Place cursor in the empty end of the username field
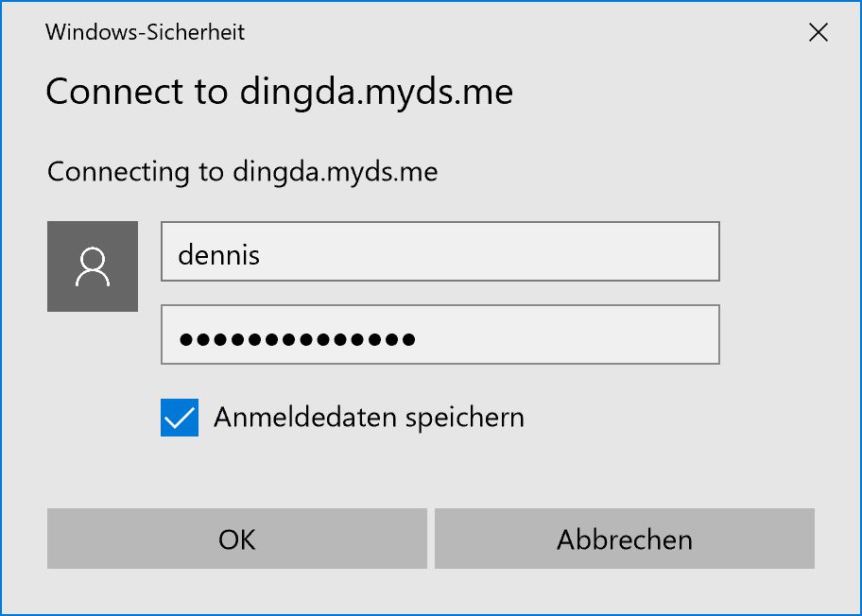The height and width of the screenshot is (616, 862). 490,251
